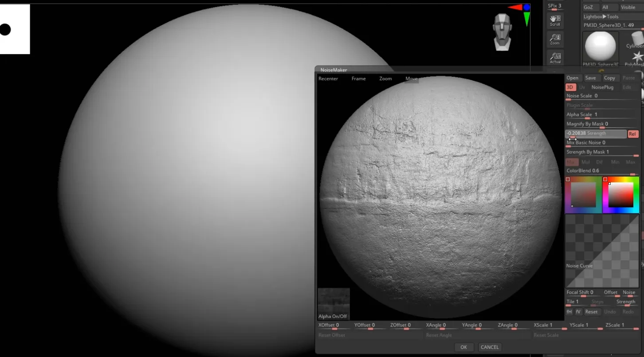Open the NoisePlug plugin selector

[602, 87]
